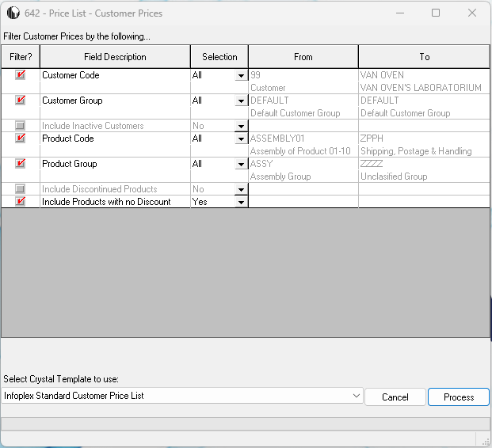Image resolution: width=492 pixels, height=448 pixels.
Task: Open Include Products with no Discount dropdown
Action: [241, 203]
